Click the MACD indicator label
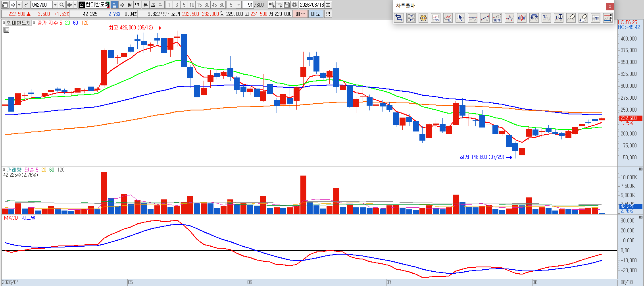This screenshot has width=644, height=286. [11, 218]
